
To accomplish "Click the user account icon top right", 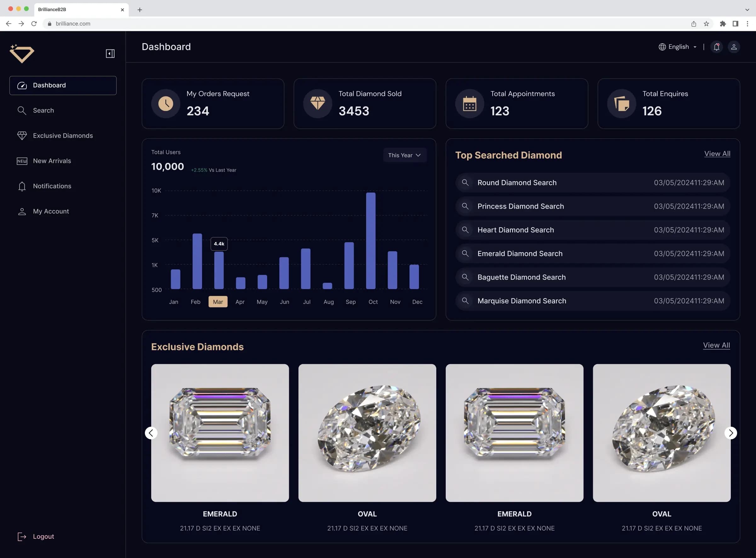I will pyautogui.click(x=734, y=46).
